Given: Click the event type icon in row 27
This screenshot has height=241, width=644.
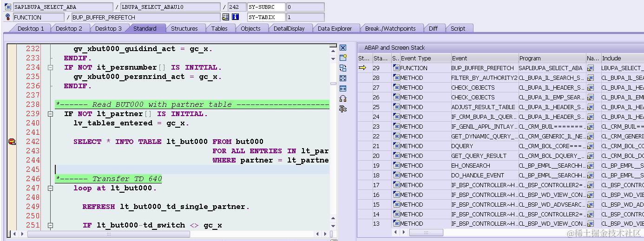Looking at the screenshot, I should pos(396,87).
